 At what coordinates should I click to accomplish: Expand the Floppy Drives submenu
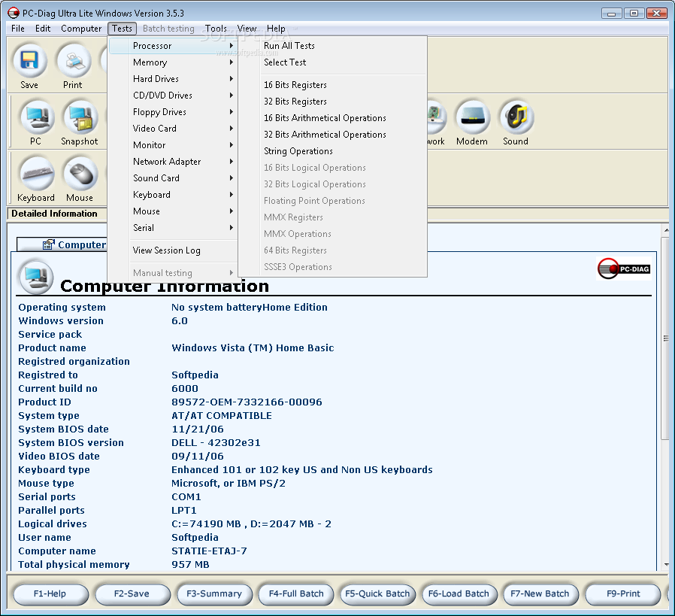pyautogui.click(x=173, y=112)
